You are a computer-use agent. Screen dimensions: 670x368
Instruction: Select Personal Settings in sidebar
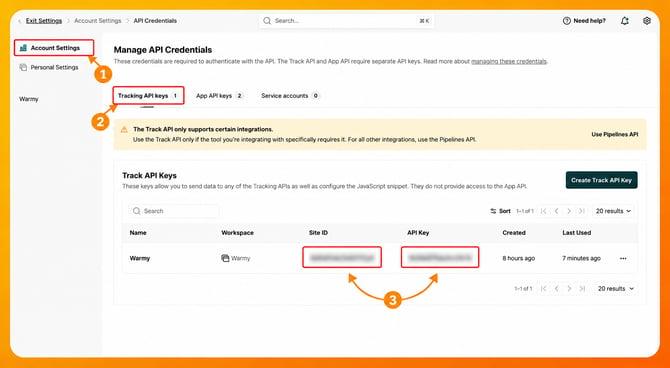pos(49,67)
